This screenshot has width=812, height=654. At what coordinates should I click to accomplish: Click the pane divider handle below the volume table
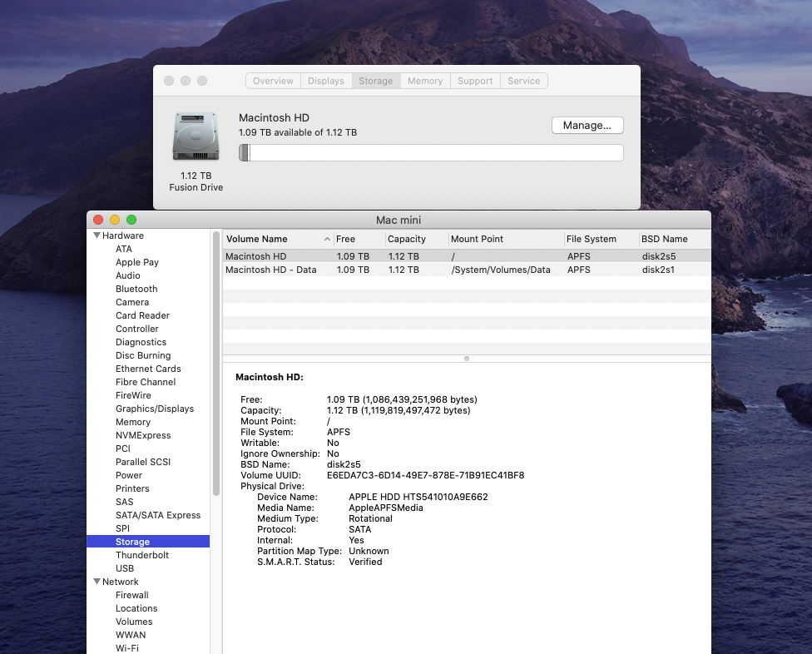(467, 359)
